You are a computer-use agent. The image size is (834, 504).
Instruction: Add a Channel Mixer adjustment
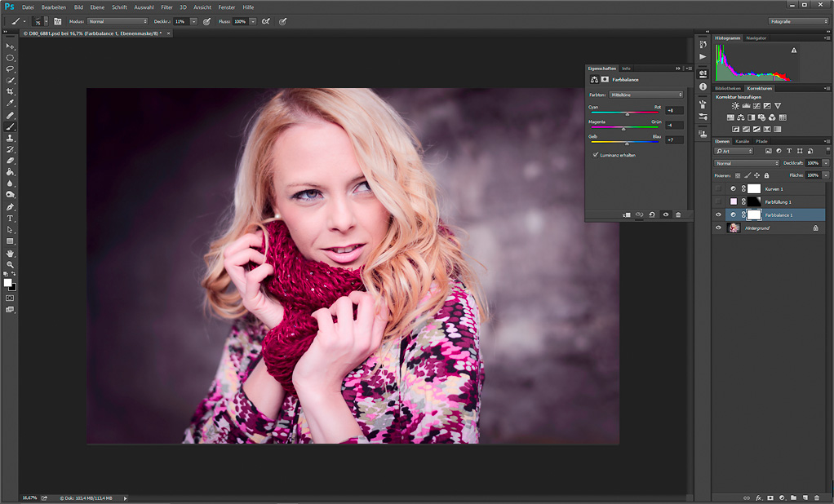(x=772, y=117)
